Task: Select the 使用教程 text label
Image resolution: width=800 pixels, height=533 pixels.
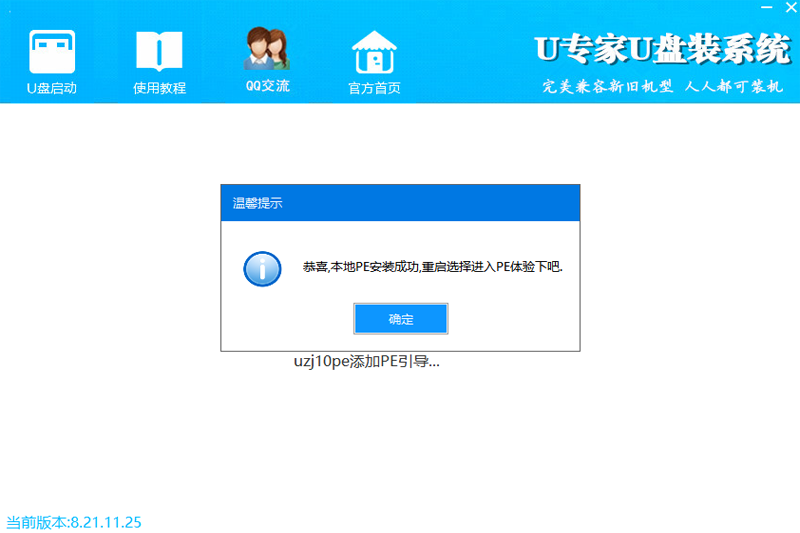Action: click(159, 88)
